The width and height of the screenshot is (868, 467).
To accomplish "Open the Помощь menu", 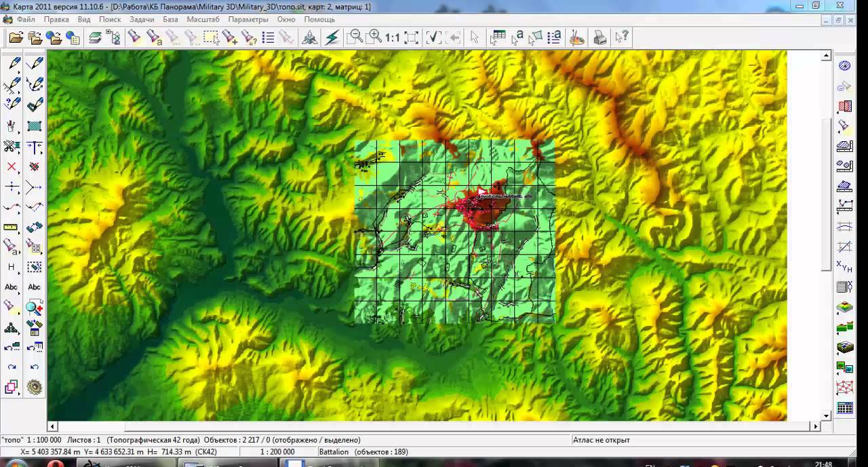I will coord(319,20).
